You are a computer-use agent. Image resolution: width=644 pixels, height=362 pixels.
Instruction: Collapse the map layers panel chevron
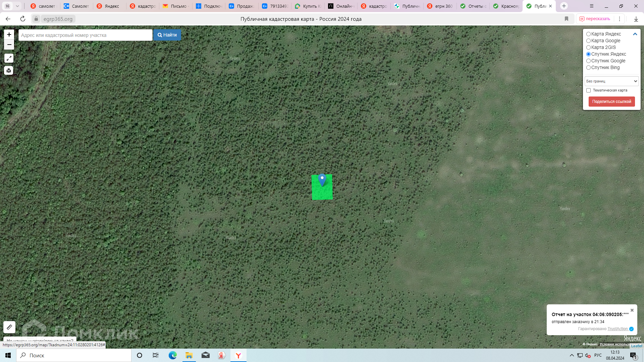(x=635, y=34)
